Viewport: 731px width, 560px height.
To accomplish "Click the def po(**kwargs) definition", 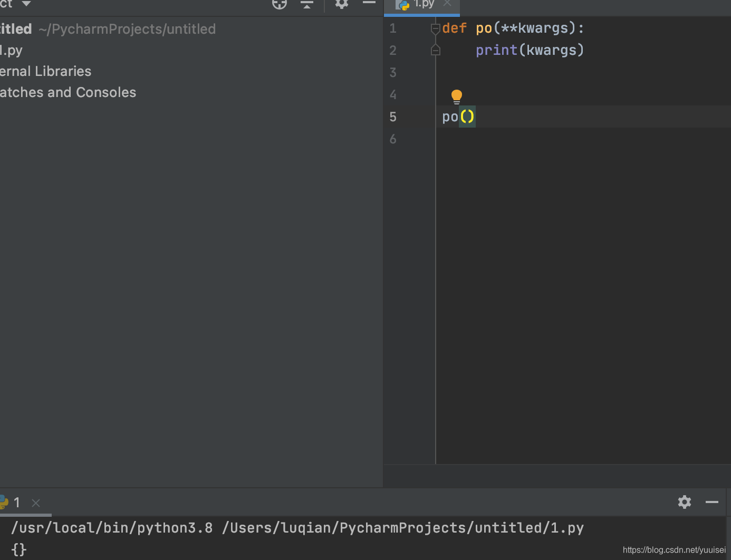I will (x=513, y=28).
